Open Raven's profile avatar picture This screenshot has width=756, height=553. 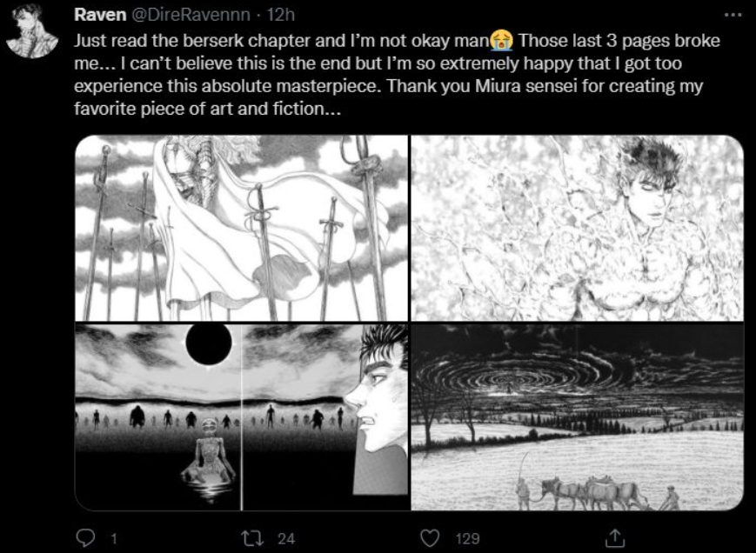(32, 30)
